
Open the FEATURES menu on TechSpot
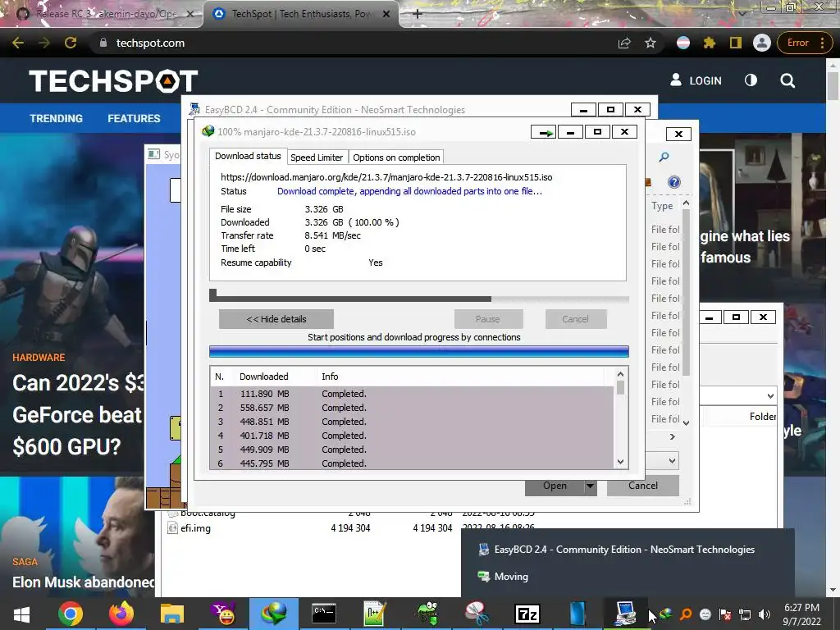pyautogui.click(x=134, y=118)
